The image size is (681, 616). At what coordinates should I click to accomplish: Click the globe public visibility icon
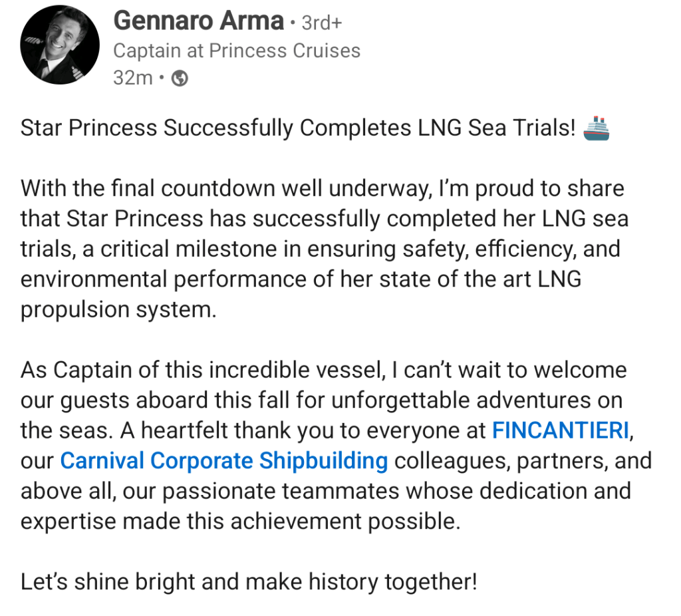pos(180,79)
